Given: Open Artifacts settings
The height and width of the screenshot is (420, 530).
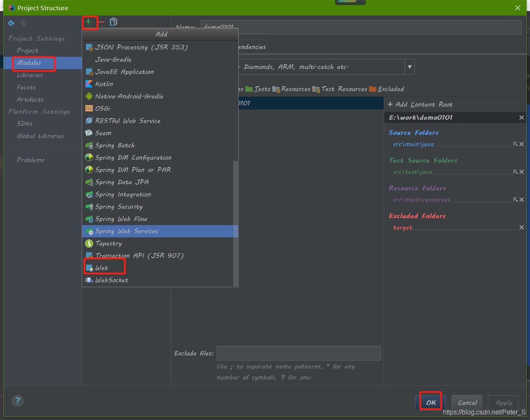Looking at the screenshot, I should pyautogui.click(x=30, y=100).
